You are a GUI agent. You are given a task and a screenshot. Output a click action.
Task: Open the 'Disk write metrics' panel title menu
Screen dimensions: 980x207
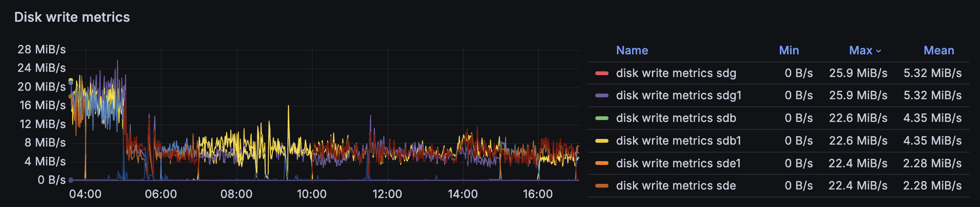point(72,17)
